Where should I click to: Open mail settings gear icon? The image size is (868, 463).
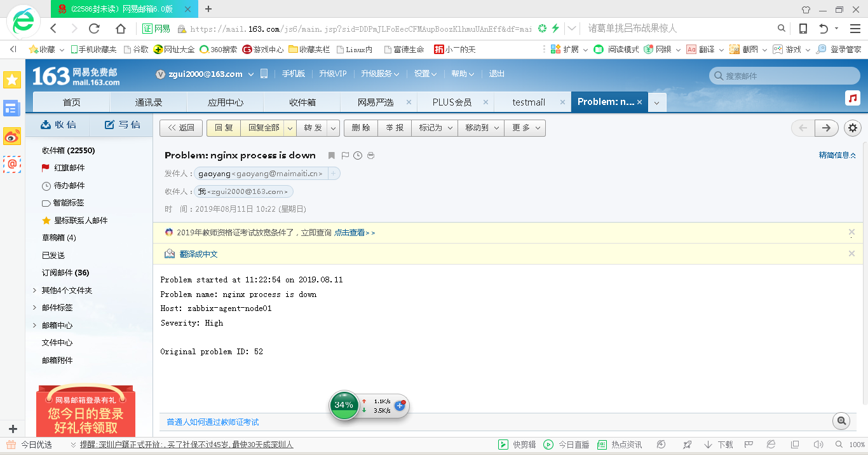[853, 128]
